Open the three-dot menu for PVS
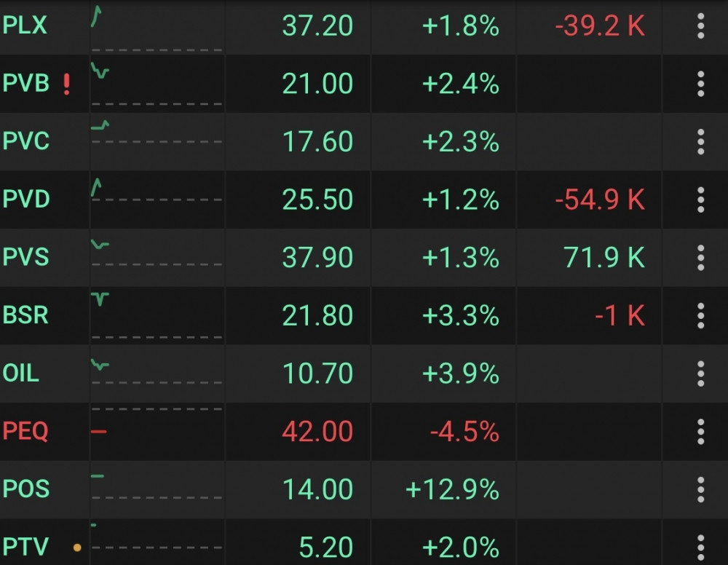This screenshot has height=565, width=728. tap(700, 258)
